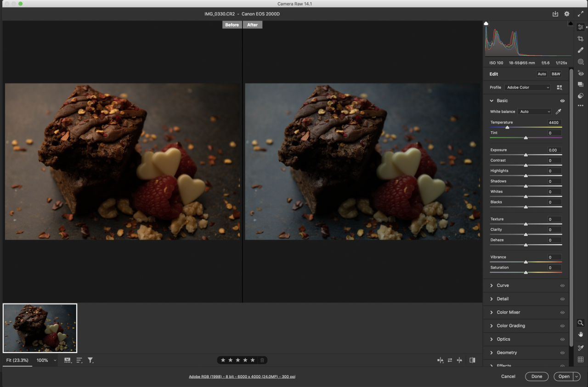The height and width of the screenshot is (387, 588).
Task: Expand the Geometry panel
Action: tap(492, 353)
